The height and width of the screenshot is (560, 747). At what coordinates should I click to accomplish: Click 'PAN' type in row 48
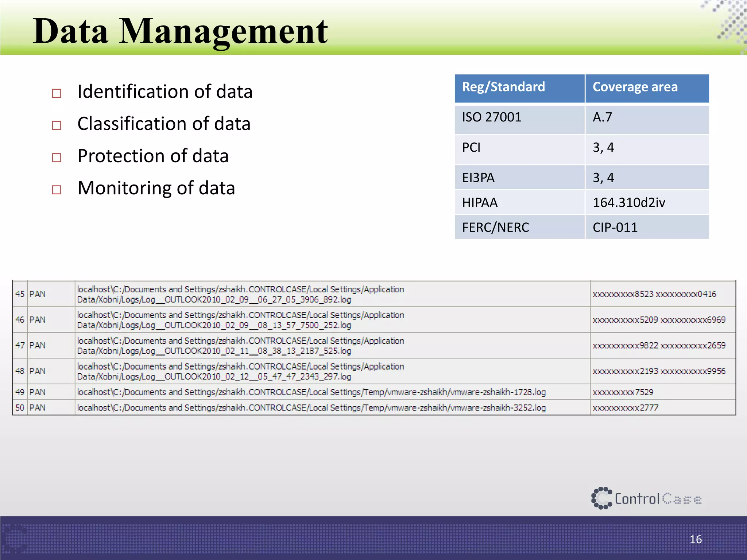point(38,371)
